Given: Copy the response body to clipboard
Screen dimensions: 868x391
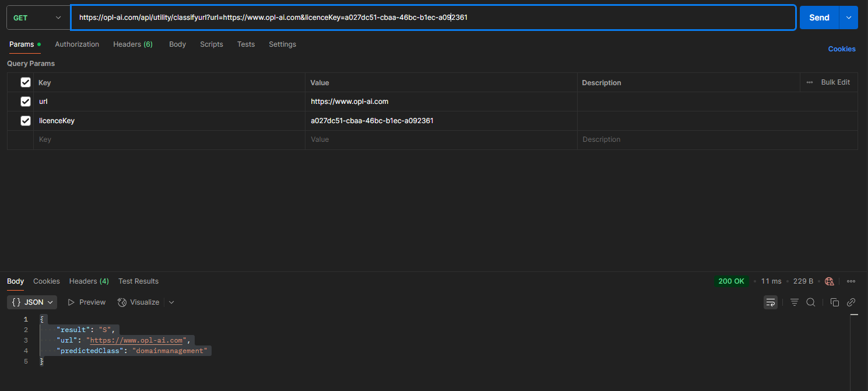Looking at the screenshot, I should (x=834, y=302).
